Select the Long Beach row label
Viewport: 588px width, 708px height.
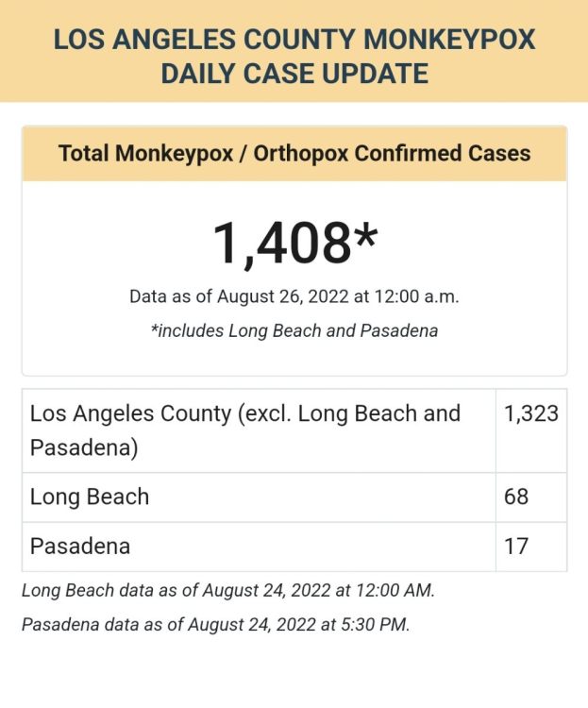tap(90, 497)
